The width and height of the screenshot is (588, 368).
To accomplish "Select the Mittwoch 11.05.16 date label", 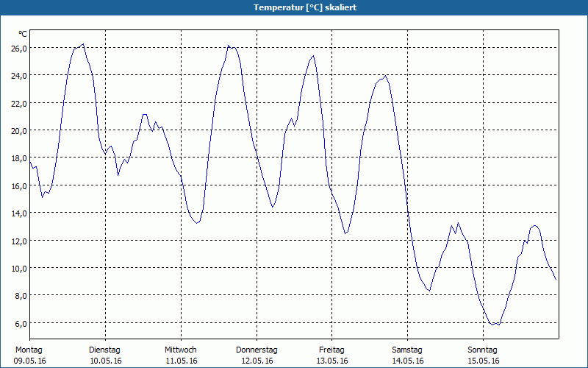I will point(181,355).
